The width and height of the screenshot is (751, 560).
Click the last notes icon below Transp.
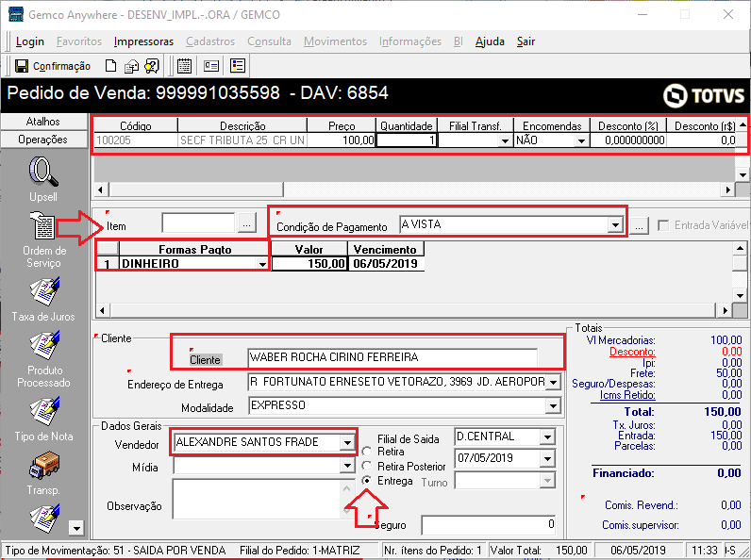[44, 518]
